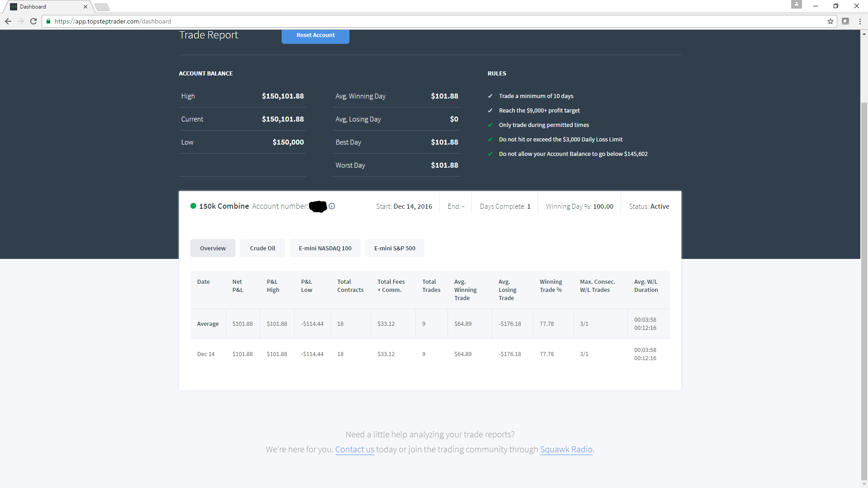The height and width of the screenshot is (488, 868).
Task: Click the 'Net P&L' column header
Action: (x=238, y=286)
